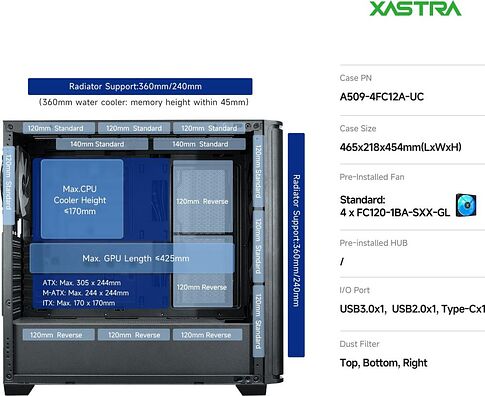Image resolution: width=485 pixels, height=396 pixels.
Task: Click the XASTRA brand logo
Action: point(415,9)
